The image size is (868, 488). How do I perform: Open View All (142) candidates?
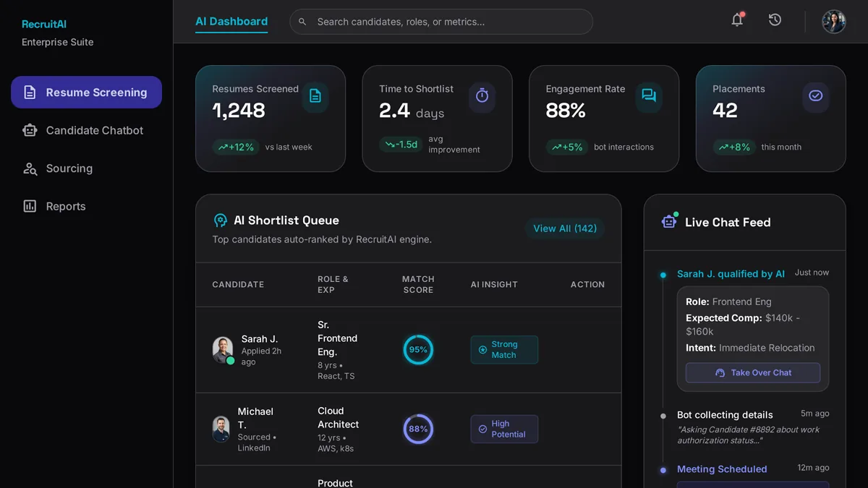565,228
